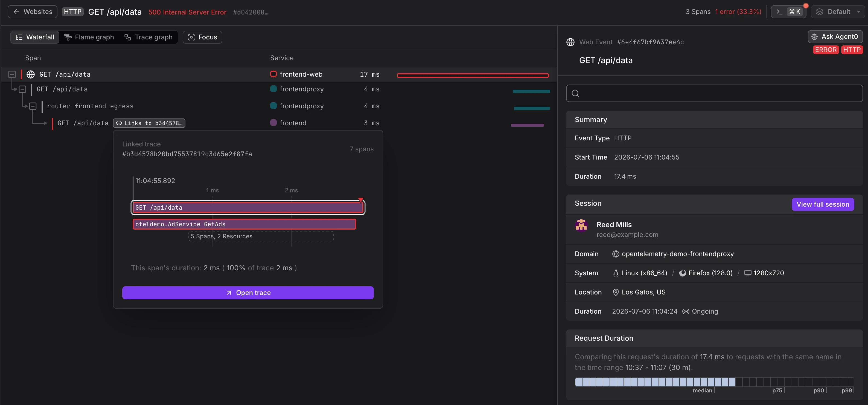Click the Firefox browser icon

pos(682,273)
